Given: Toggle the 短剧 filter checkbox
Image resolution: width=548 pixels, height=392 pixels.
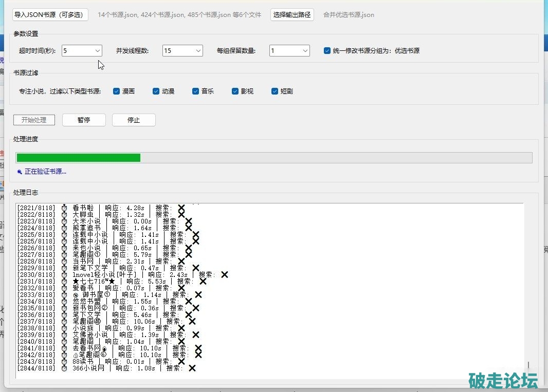Looking at the screenshot, I should (275, 91).
